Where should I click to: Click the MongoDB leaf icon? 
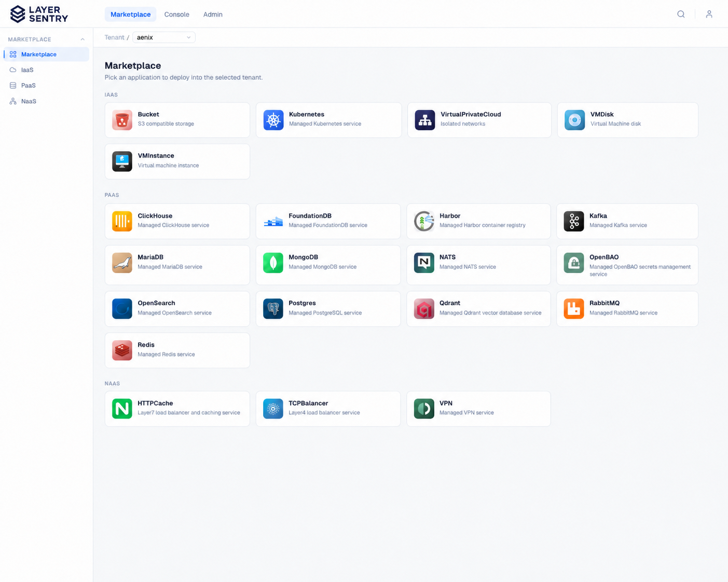273,263
